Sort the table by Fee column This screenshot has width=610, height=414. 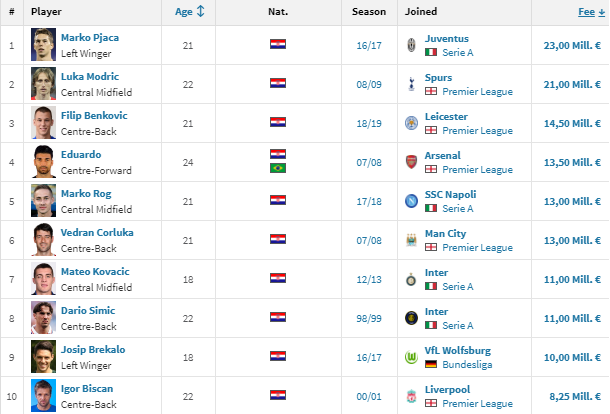(x=591, y=12)
